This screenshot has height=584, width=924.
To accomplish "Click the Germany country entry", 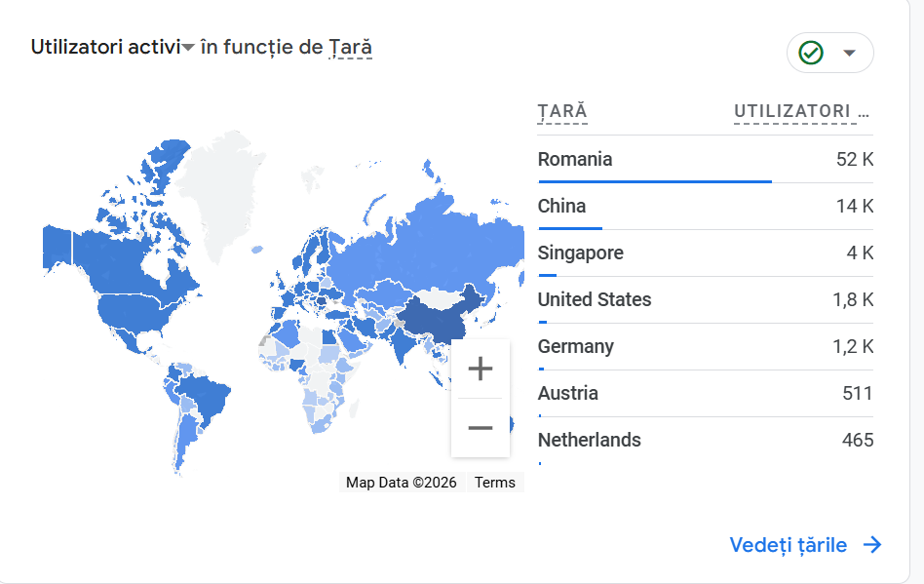I will (576, 346).
